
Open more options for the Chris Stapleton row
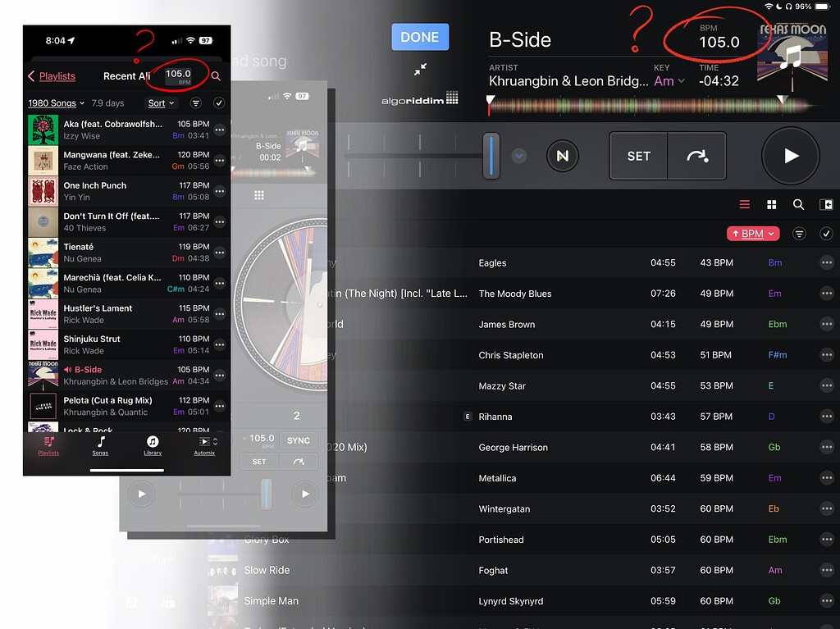[x=827, y=354]
